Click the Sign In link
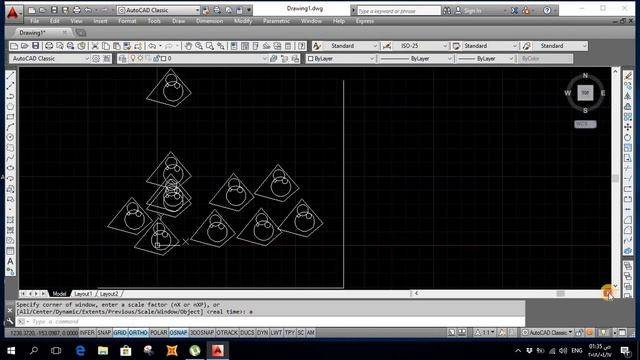 [x=472, y=11]
